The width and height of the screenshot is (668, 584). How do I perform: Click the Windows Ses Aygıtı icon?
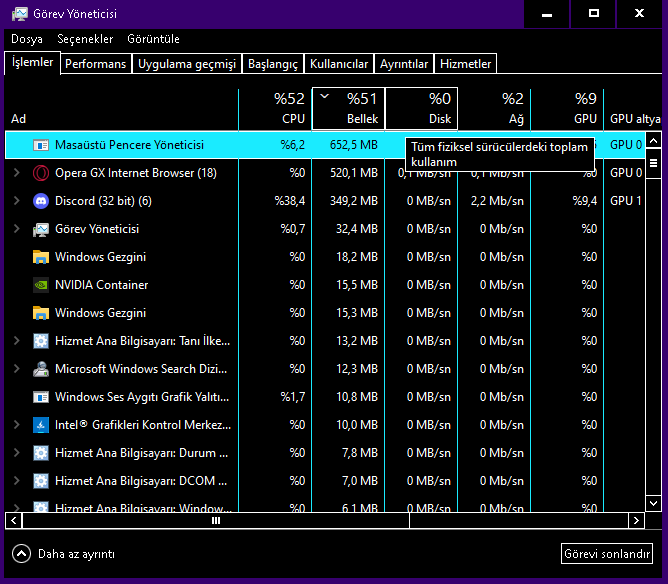[x=41, y=397]
